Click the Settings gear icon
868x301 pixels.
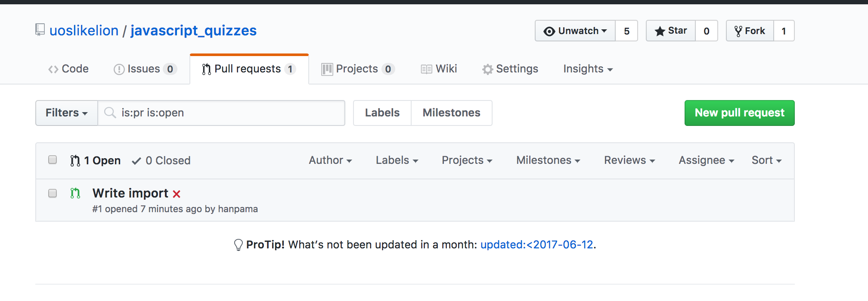point(487,69)
